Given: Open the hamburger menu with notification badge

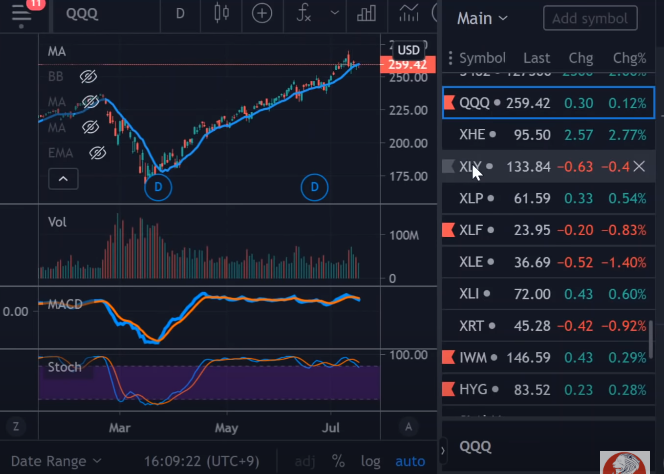Looking at the screenshot, I should (x=22, y=14).
